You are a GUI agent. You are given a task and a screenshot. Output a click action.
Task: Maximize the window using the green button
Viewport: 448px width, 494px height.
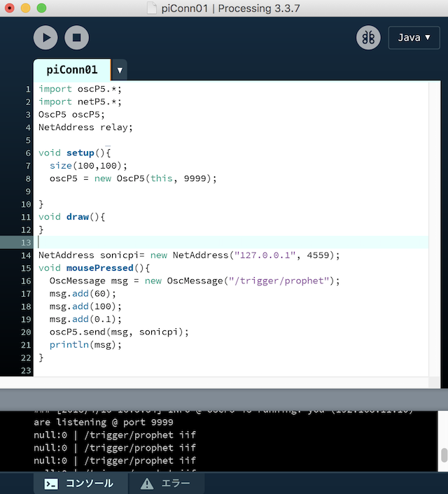(41, 8)
